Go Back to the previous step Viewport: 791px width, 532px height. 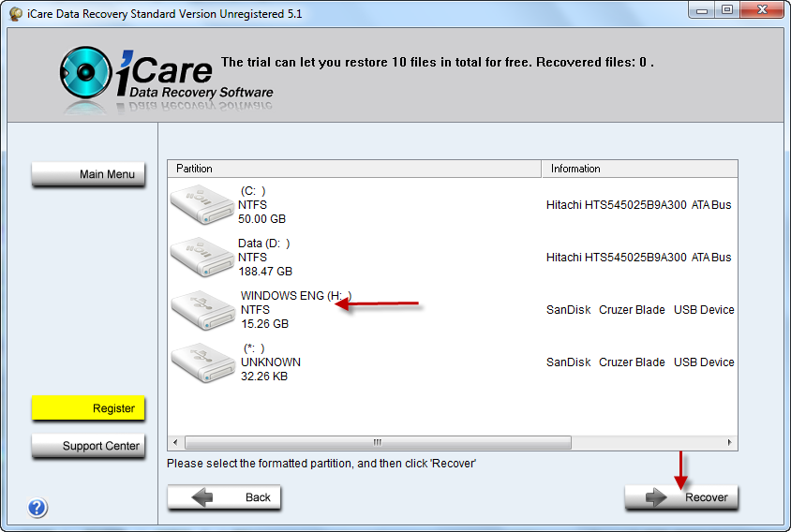click(224, 497)
